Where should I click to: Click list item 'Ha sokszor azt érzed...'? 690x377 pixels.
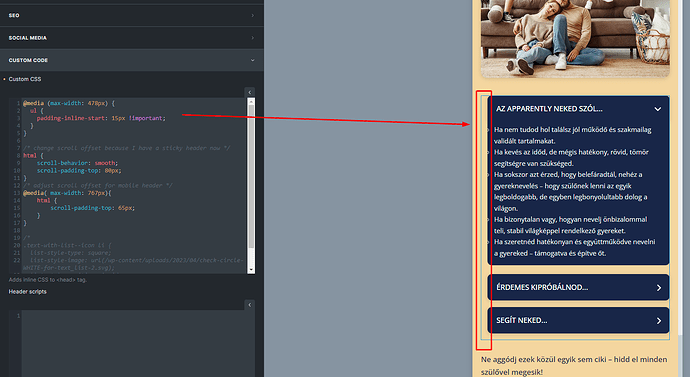tap(570, 191)
